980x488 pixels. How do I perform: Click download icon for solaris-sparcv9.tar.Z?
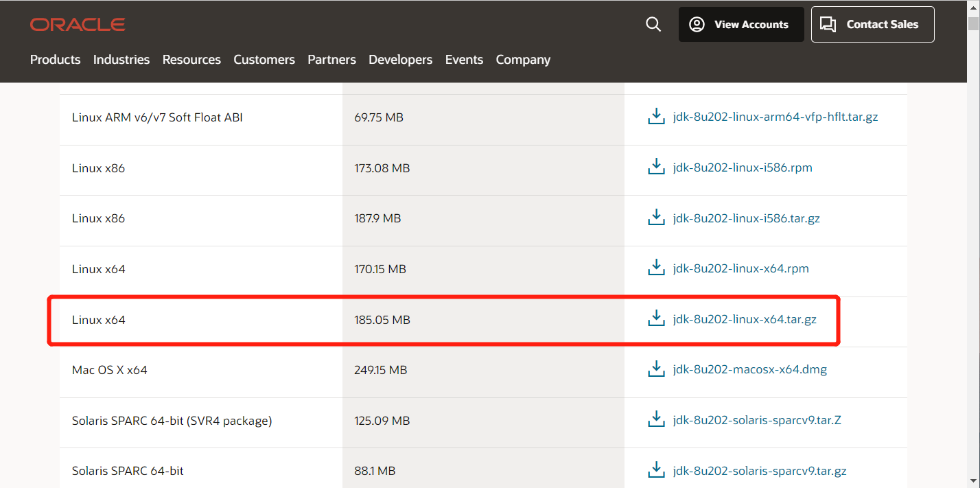coord(657,419)
